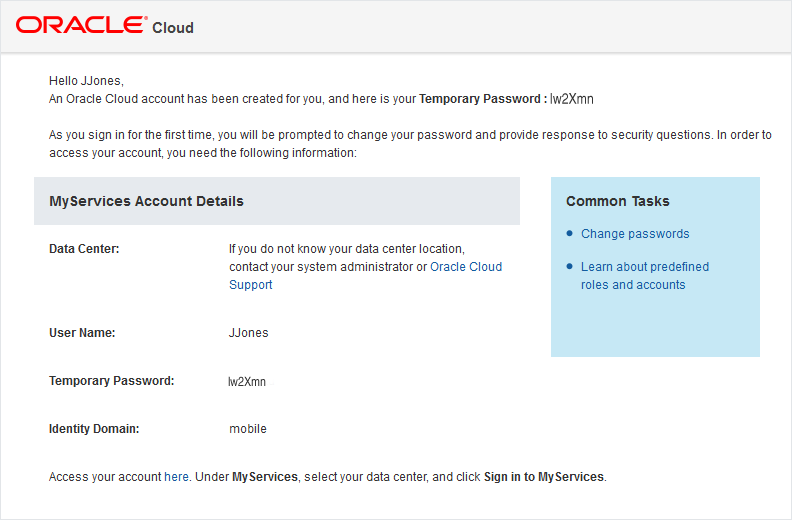Image resolution: width=792 pixels, height=520 pixels.
Task: Click the bullet beside Change passwords
Action: [x=570, y=233]
